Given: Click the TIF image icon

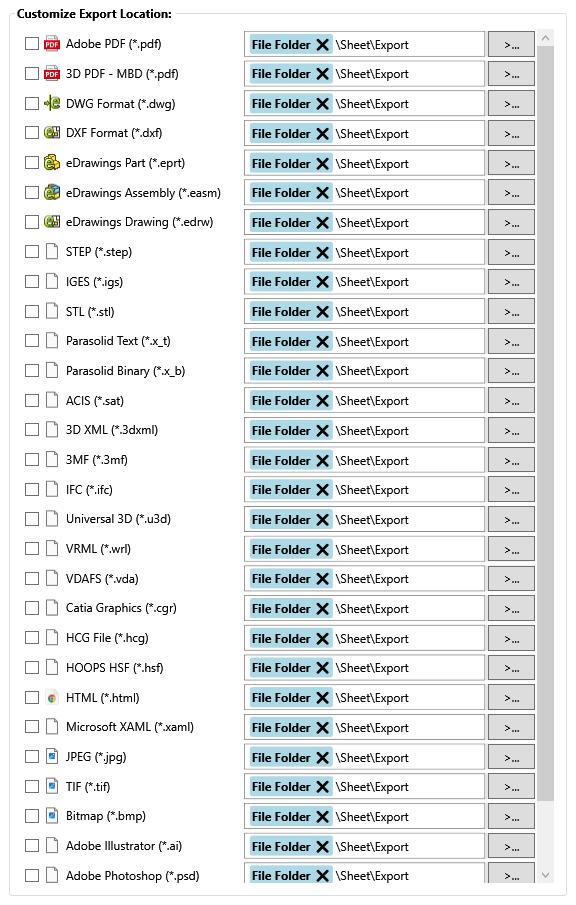Looking at the screenshot, I should tap(52, 786).
